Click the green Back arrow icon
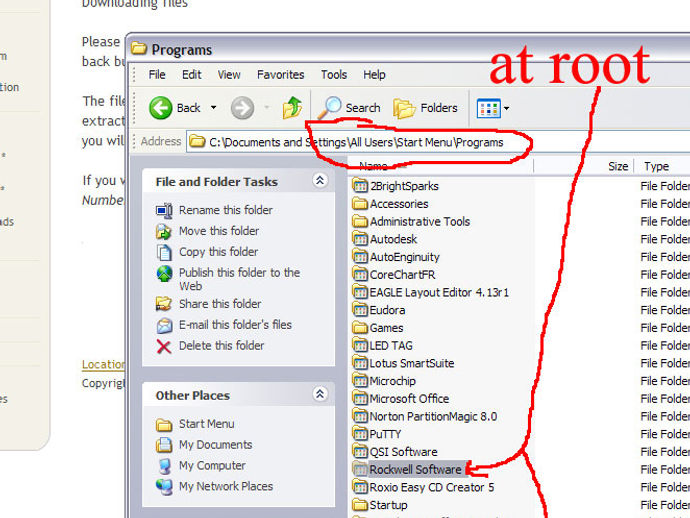 (x=160, y=108)
